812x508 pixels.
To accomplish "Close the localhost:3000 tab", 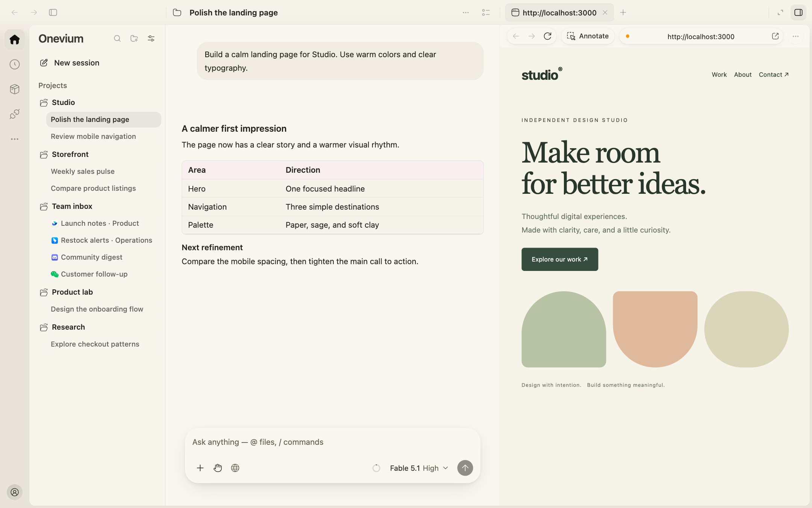I will 605,12.
